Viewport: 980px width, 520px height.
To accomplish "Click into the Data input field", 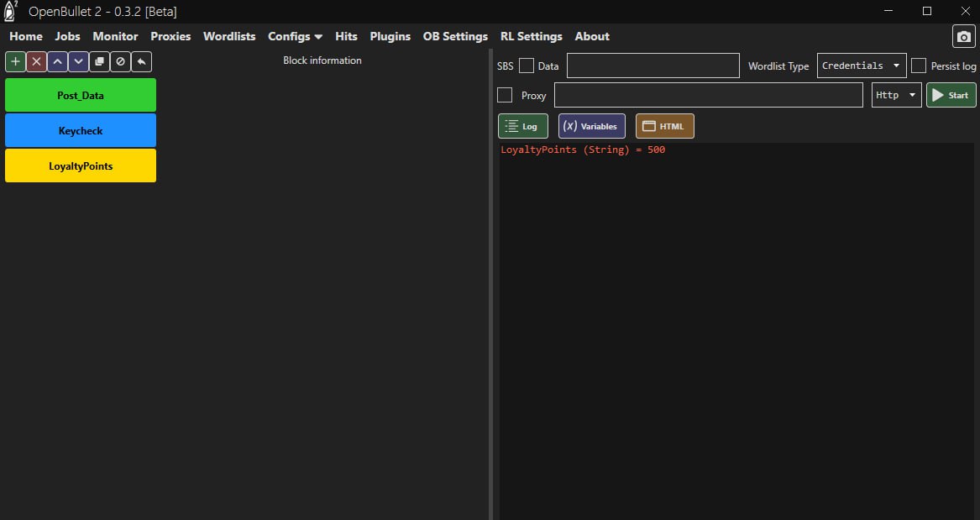I will point(652,66).
